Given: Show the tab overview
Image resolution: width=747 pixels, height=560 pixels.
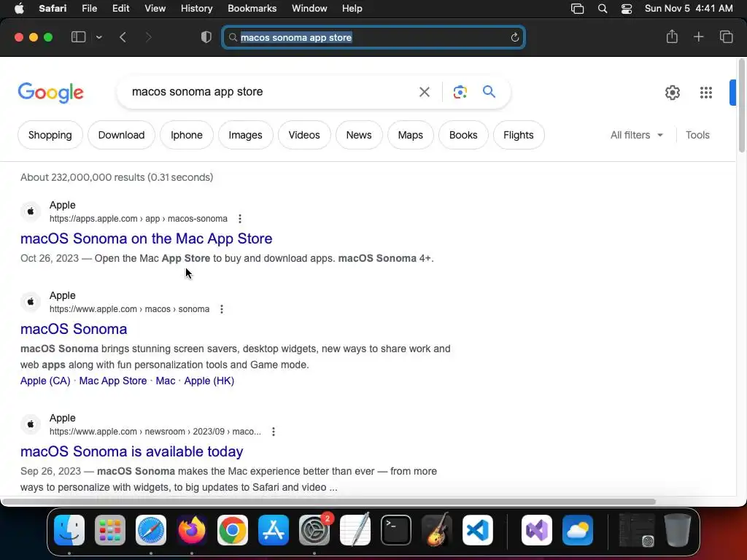Looking at the screenshot, I should pos(726,36).
